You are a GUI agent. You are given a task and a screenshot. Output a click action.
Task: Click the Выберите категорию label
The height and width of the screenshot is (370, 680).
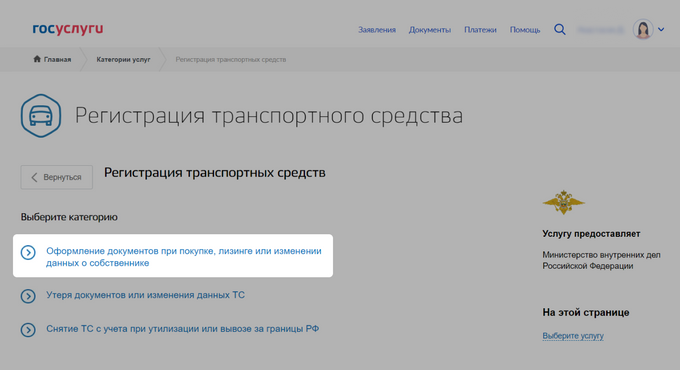coord(69,217)
